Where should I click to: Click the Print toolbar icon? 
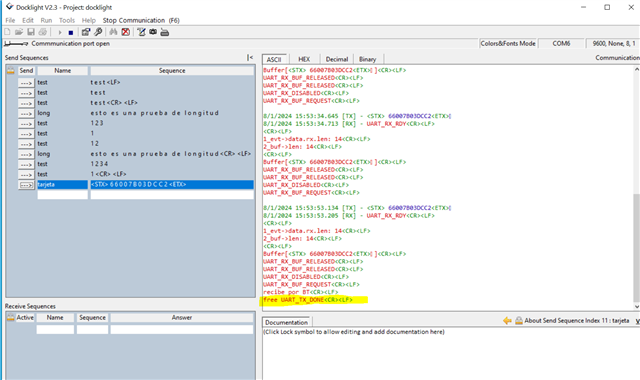click(42, 32)
